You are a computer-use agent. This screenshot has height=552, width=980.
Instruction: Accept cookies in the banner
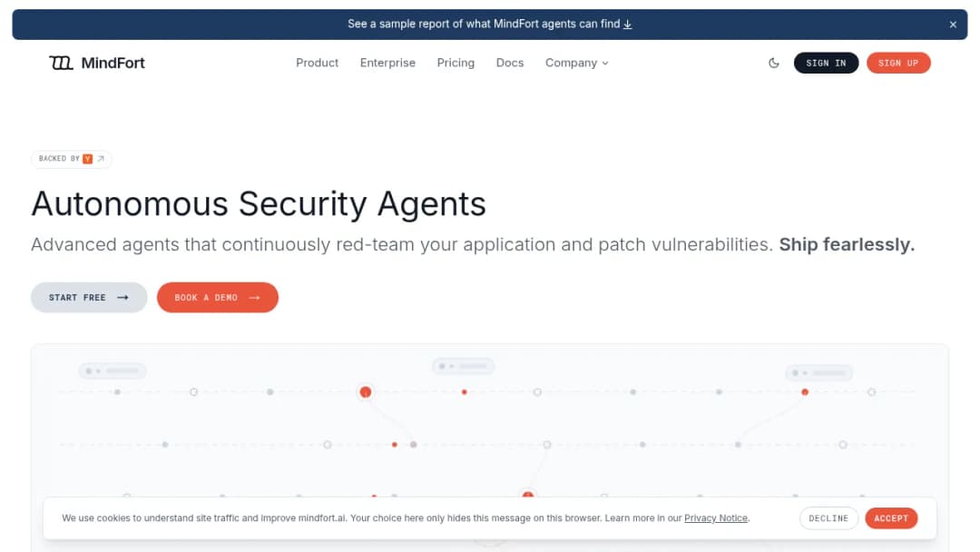pyautogui.click(x=891, y=518)
